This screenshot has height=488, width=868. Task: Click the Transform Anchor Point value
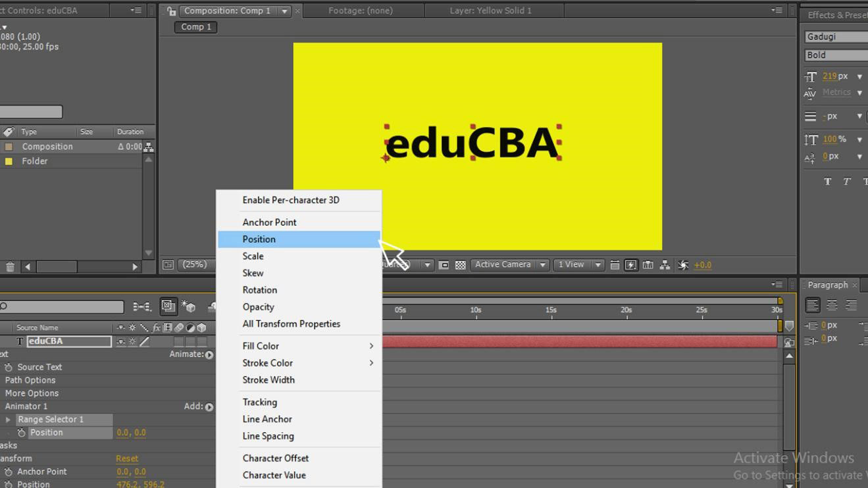pos(132,472)
